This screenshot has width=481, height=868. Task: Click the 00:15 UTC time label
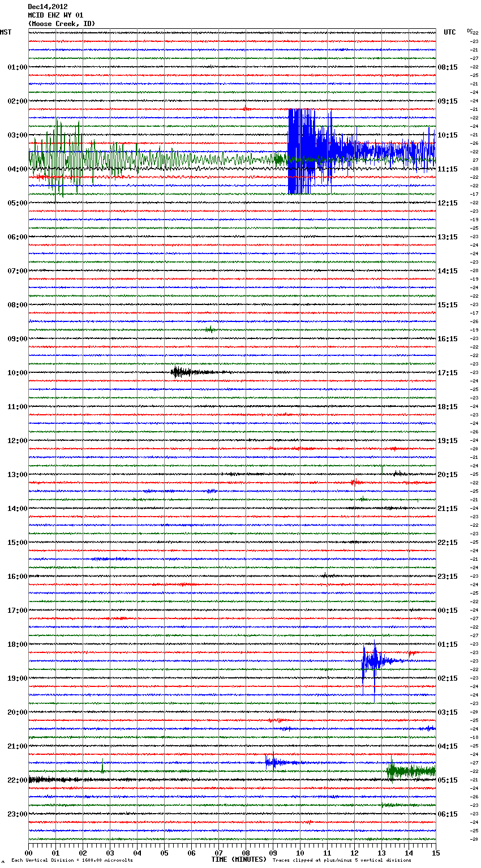(x=448, y=610)
